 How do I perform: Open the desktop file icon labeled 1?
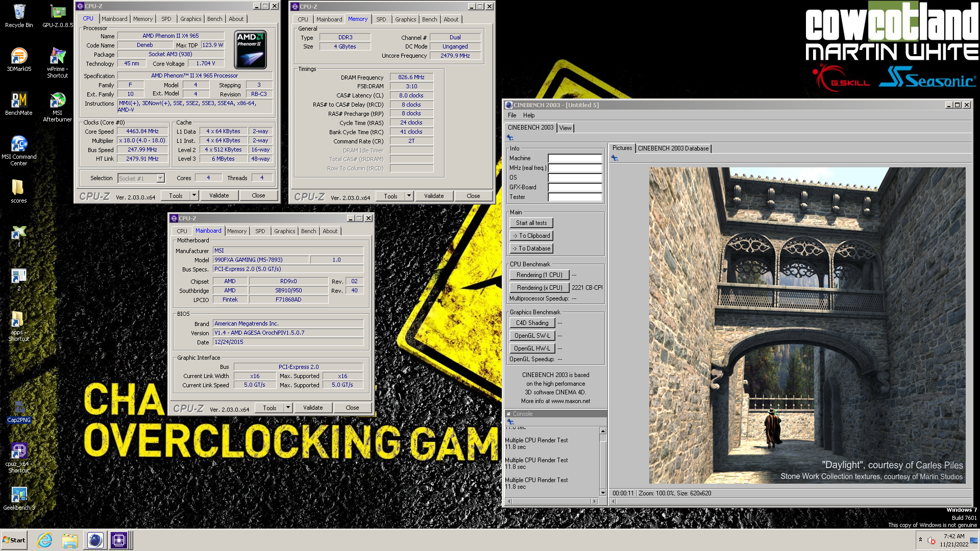[x=19, y=236]
